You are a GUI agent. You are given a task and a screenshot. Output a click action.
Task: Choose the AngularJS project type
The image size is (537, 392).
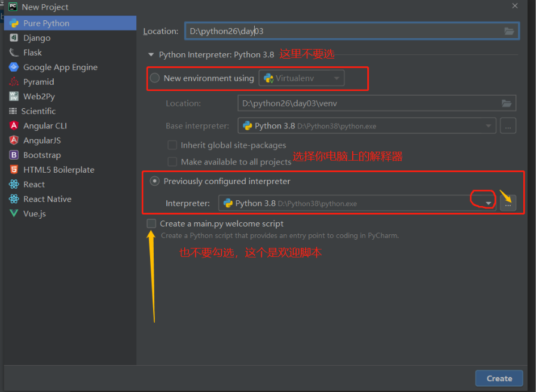70,140
